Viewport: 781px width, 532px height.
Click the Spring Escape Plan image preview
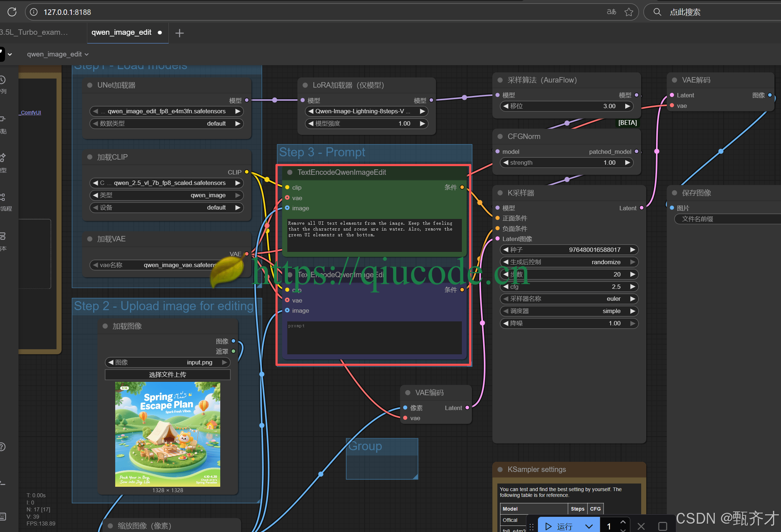168,434
